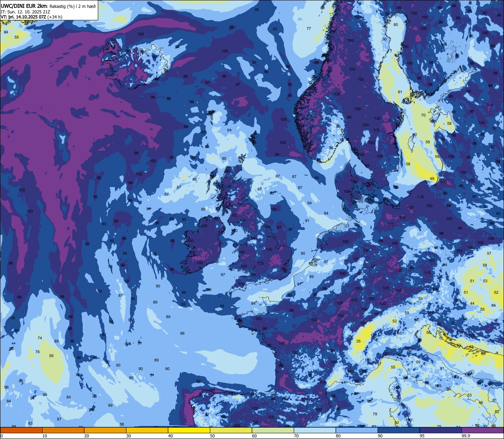Click the 60–70 light green legend swatch
This screenshot has width=504, height=439.
pos(273,430)
